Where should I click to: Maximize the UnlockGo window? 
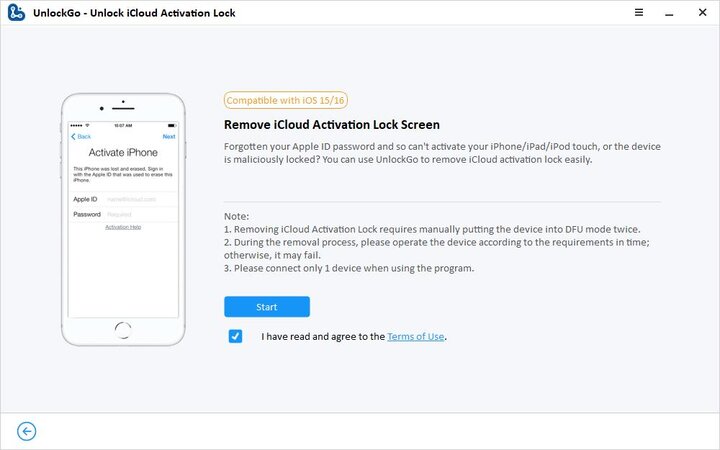[x=684, y=15]
